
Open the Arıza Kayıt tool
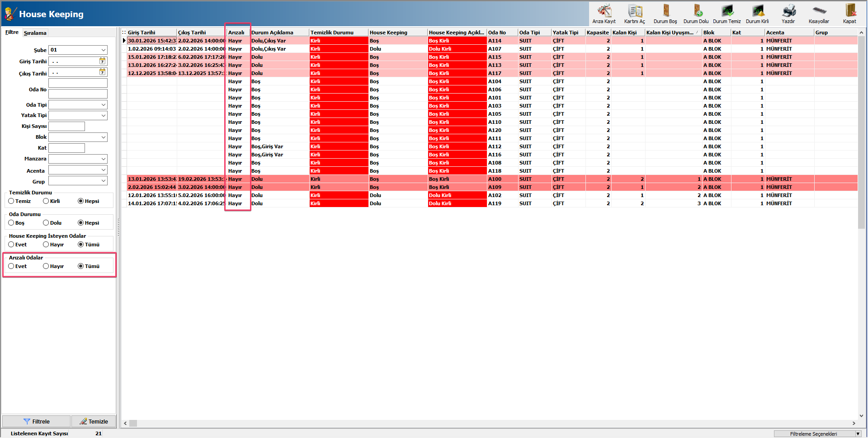pos(604,14)
